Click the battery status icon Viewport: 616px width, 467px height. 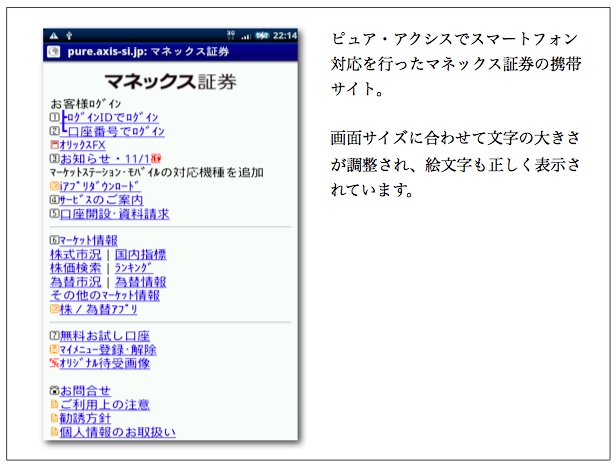(262, 36)
